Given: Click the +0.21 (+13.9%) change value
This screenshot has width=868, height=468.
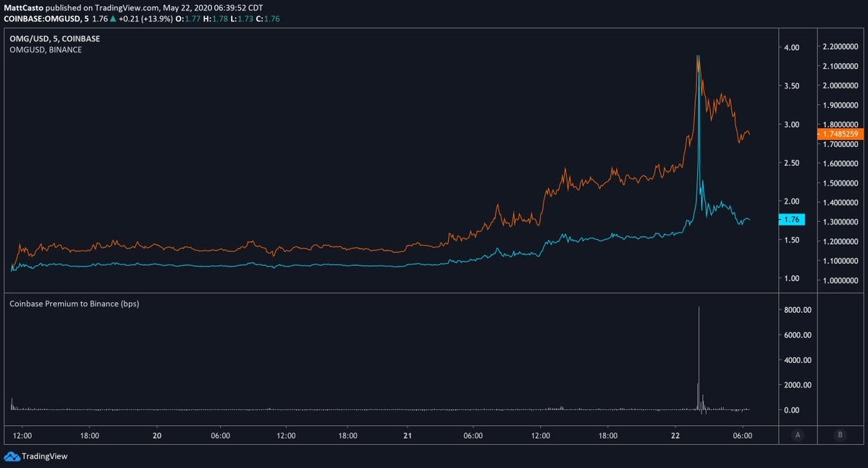Looking at the screenshot, I should click(146, 19).
